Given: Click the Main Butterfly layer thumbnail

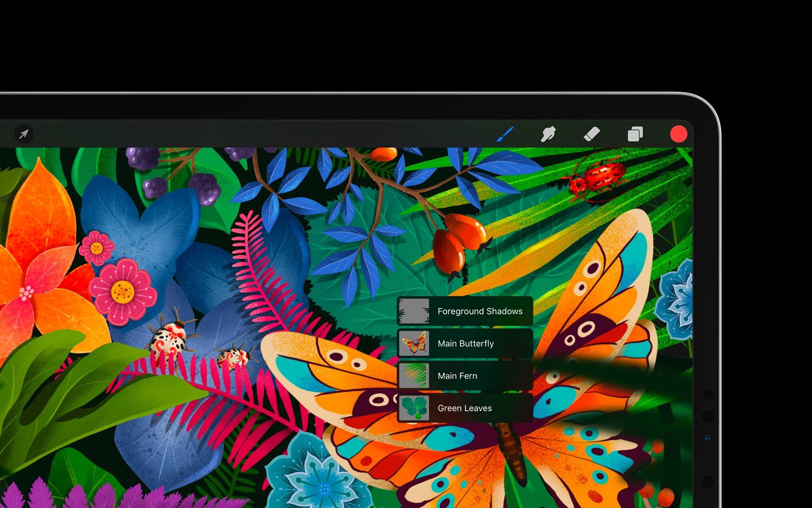Looking at the screenshot, I should [414, 343].
